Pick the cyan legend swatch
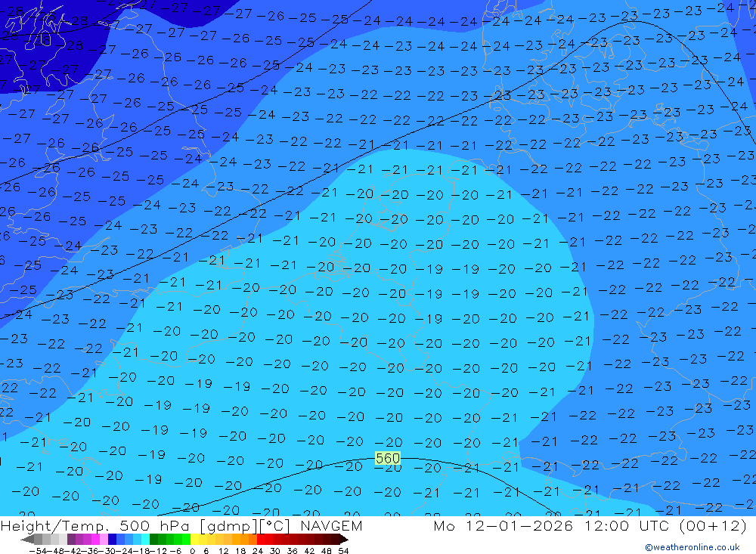The width and height of the screenshot is (756, 554). 145,539
